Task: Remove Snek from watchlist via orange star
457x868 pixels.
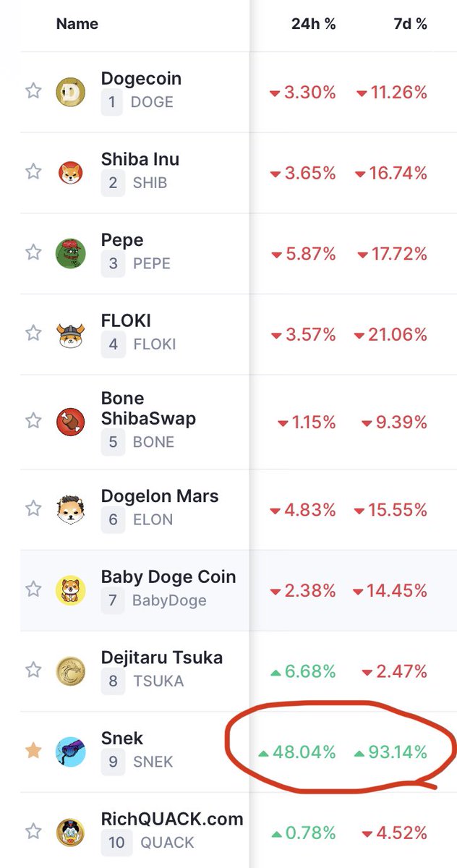Action: (x=33, y=751)
